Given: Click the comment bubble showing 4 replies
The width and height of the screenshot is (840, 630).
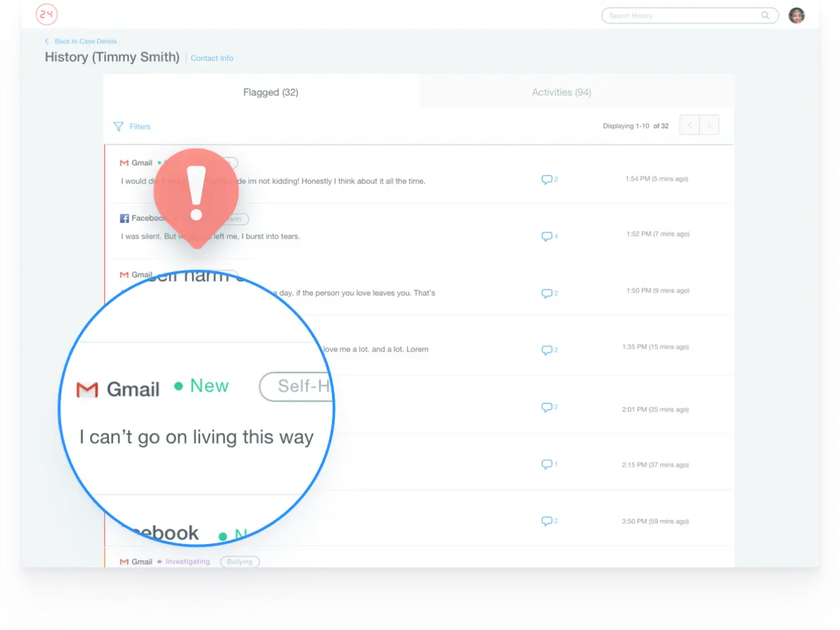Looking at the screenshot, I should (x=546, y=236).
